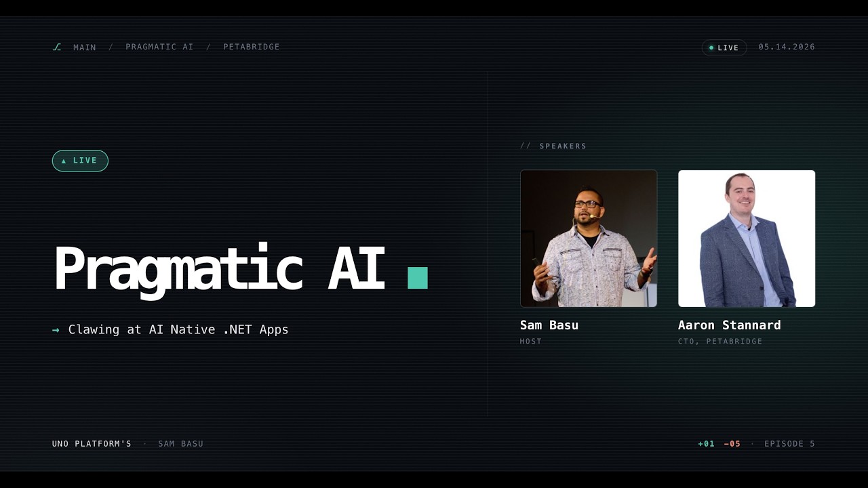Viewport: 868px width, 488px height.
Task: Click the green +01 counter
Action: point(707,444)
